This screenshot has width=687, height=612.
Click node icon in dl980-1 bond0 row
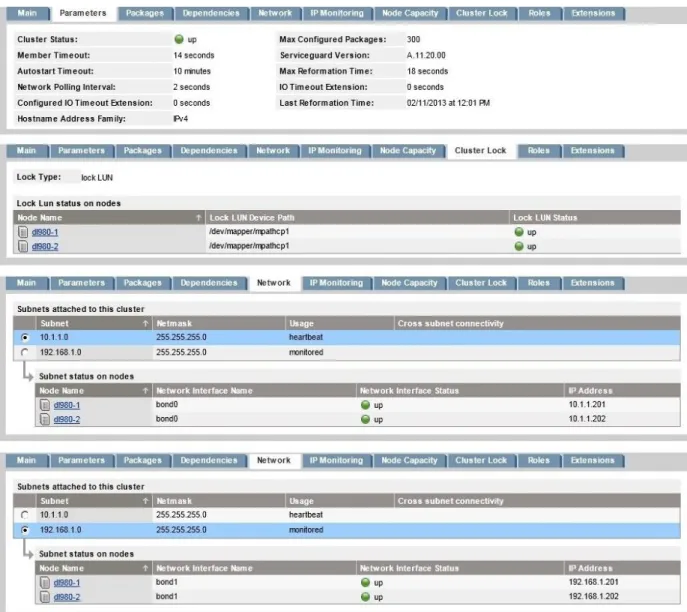(x=45, y=405)
